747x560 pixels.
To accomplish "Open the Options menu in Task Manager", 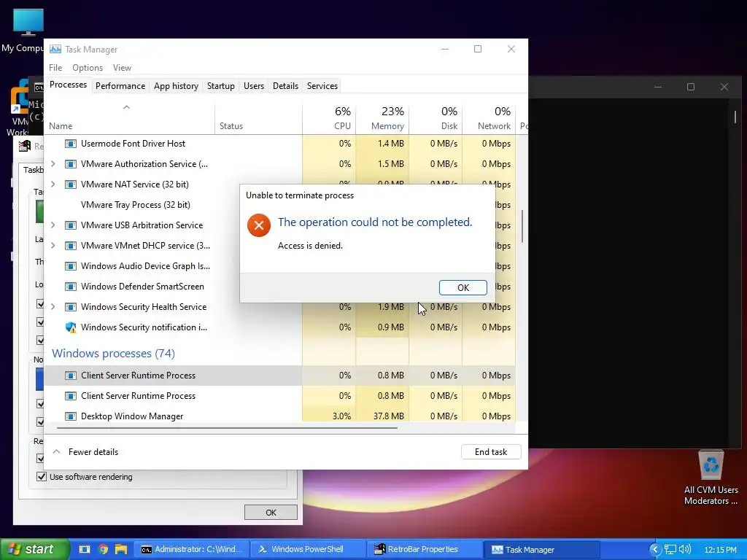I will coord(88,68).
